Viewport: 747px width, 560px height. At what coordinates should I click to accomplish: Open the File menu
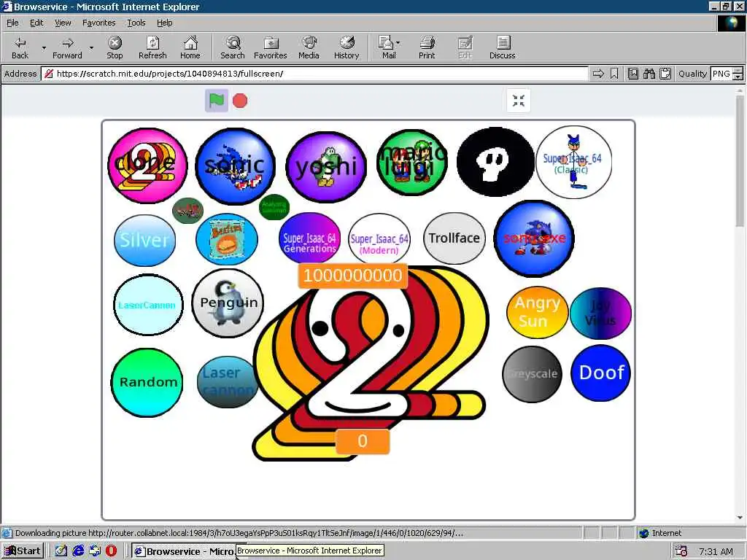click(12, 23)
